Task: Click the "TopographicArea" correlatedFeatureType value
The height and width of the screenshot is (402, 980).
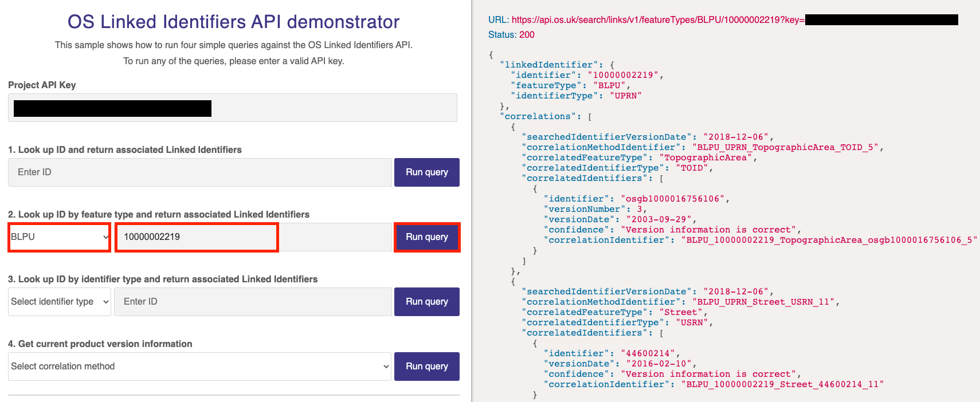Action: (705, 157)
